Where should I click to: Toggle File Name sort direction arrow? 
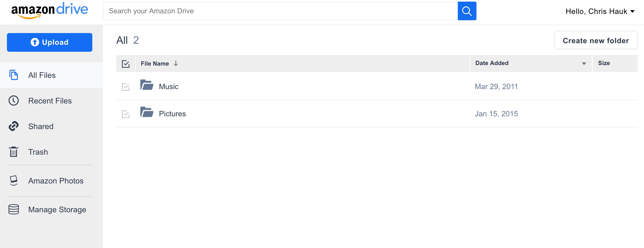point(176,63)
